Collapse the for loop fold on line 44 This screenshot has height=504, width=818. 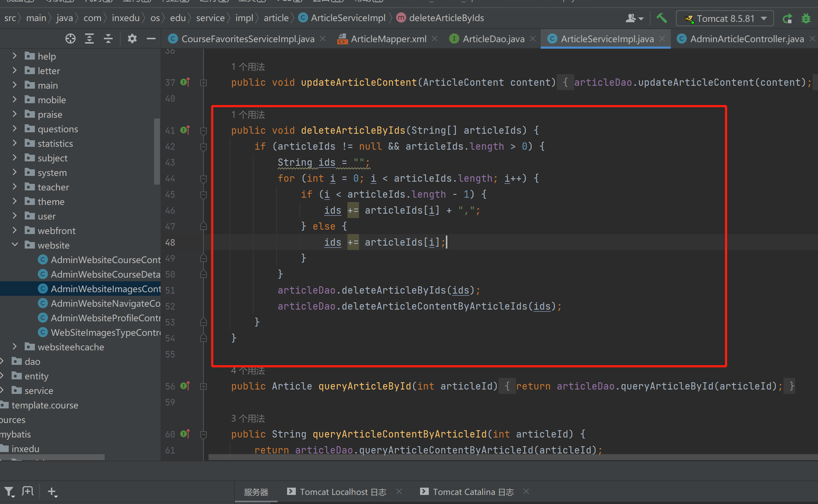coord(204,179)
